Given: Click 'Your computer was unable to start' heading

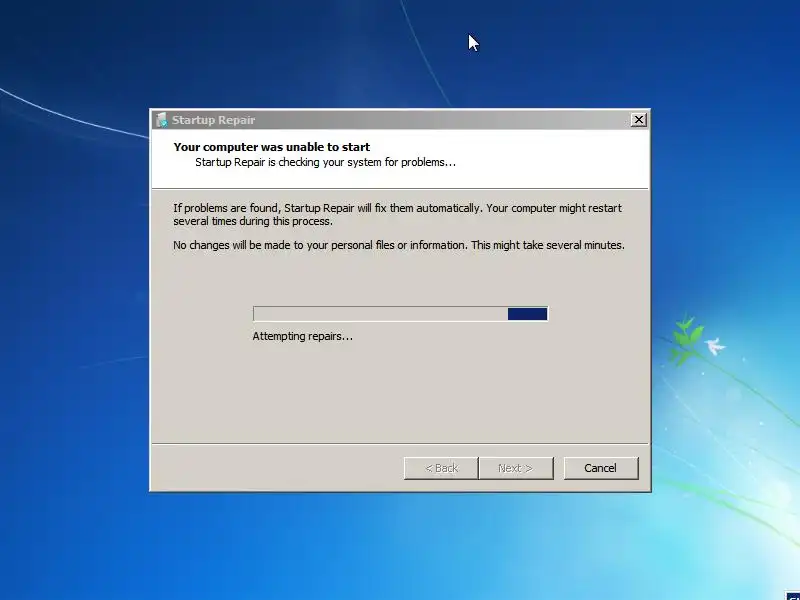Looking at the screenshot, I should coord(272,147).
